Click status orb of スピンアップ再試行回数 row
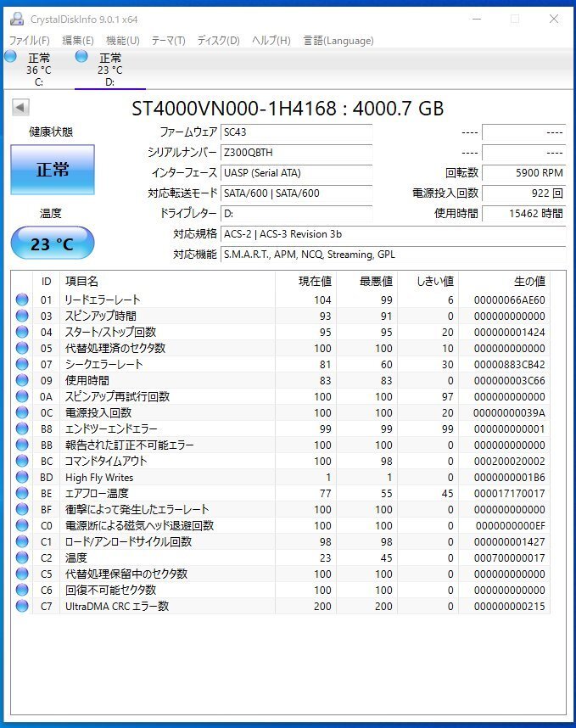The image size is (576, 728). [x=22, y=396]
